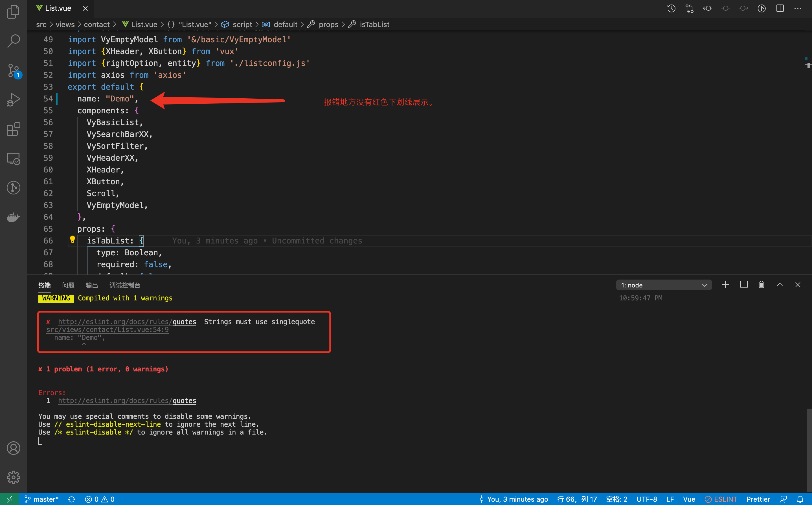Viewport: 812px width, 505px height.
Task: Toggle Prettier in the status bar
Action: (758, 499)
